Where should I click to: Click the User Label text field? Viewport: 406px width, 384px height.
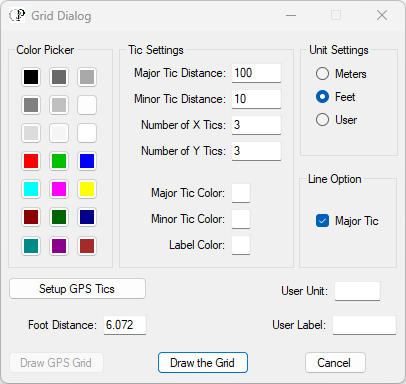[x=364, y=325]
